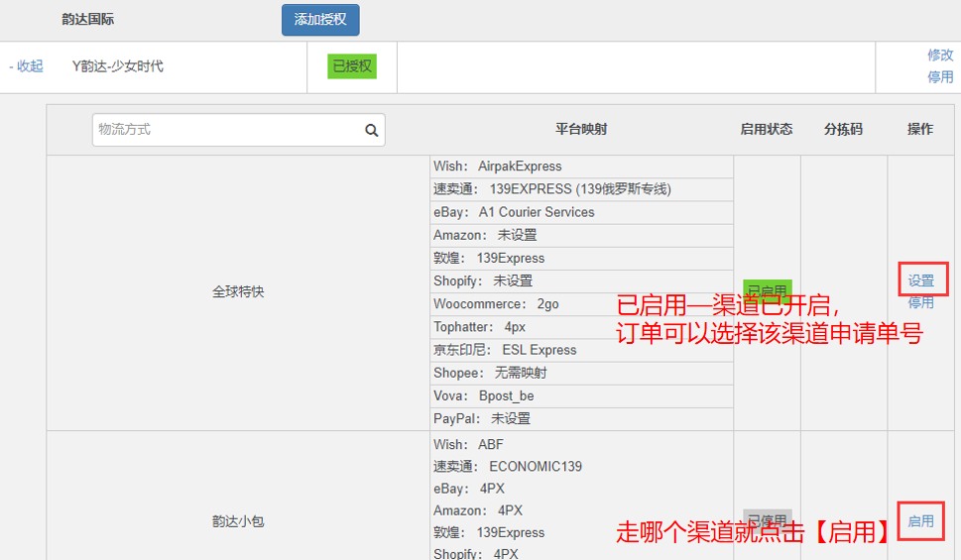The image size is (961, 560).
Task: Click the 平台映射 column header
Action: click(x=581, y=129)
